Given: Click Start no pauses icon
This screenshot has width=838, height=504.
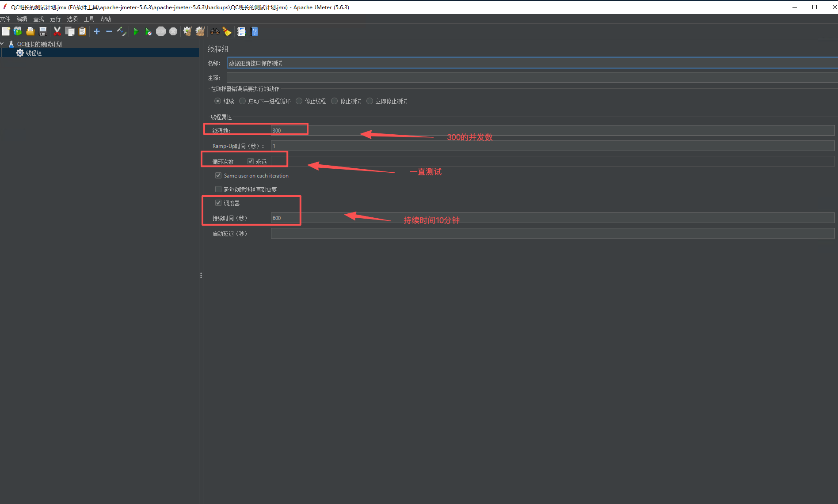Looking at the screenshot, I should [149, 31].
